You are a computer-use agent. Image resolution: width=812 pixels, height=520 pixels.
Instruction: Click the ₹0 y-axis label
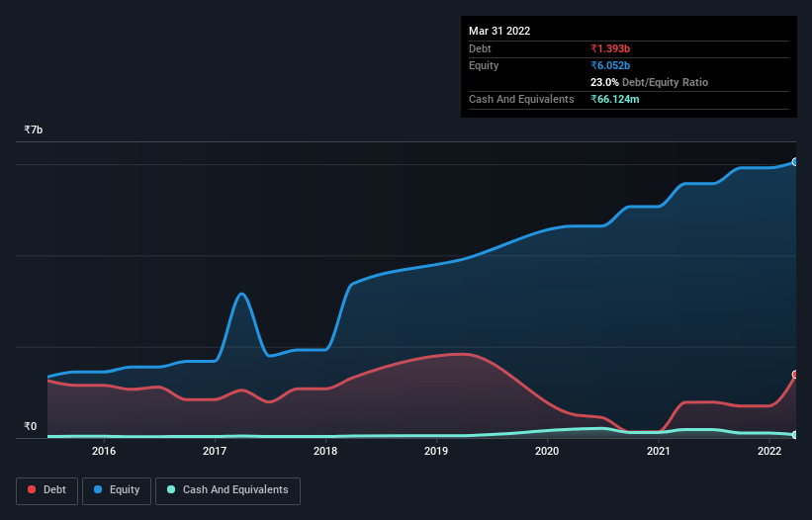pos(30,426)
